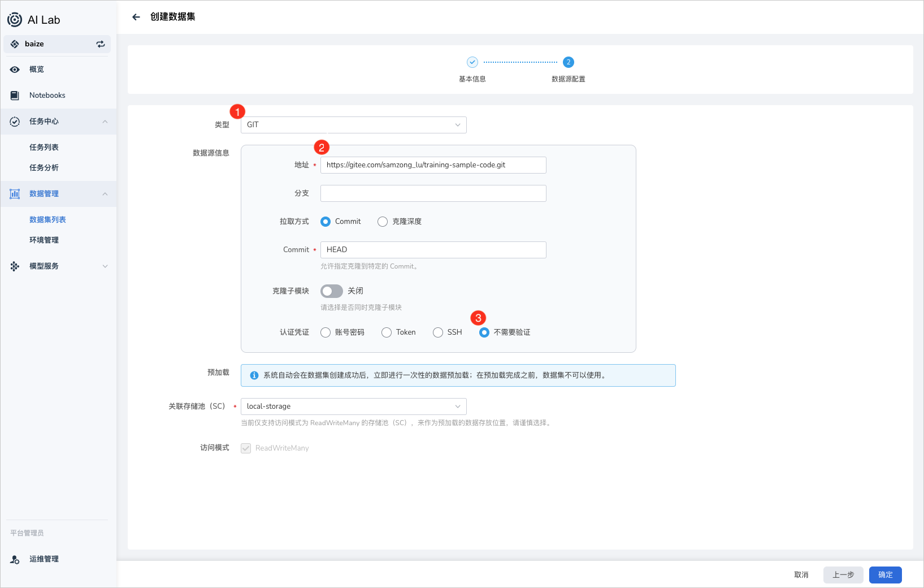Select the 不需要验证 radio option
Image resolution: width=924 pixels, height=588 pixels.
tap(484, 332)
